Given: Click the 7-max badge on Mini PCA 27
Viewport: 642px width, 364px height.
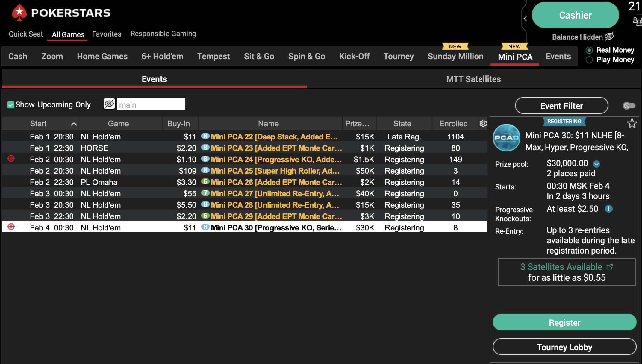Looking at the screenshot, I should 205,193.
